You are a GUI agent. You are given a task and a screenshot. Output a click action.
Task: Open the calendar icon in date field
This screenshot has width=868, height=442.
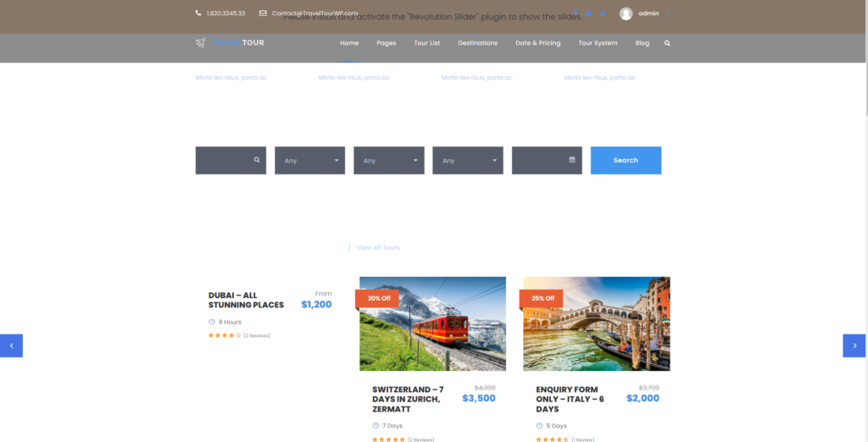point(572,159)
